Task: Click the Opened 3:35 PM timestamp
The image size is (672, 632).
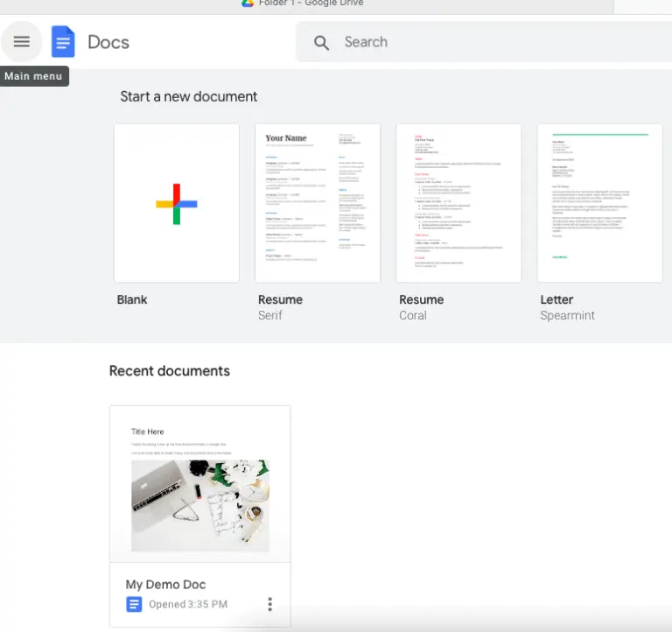Action: tap(187, 604)
